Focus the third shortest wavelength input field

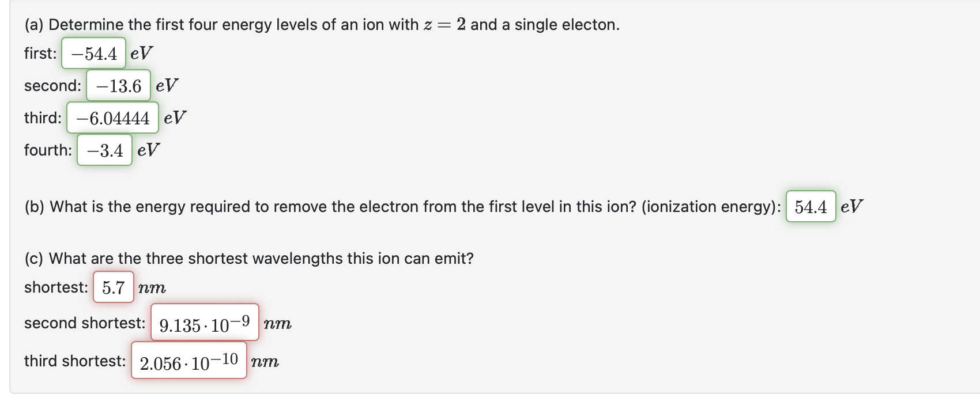pyautogui.click(x=189, y=361)
